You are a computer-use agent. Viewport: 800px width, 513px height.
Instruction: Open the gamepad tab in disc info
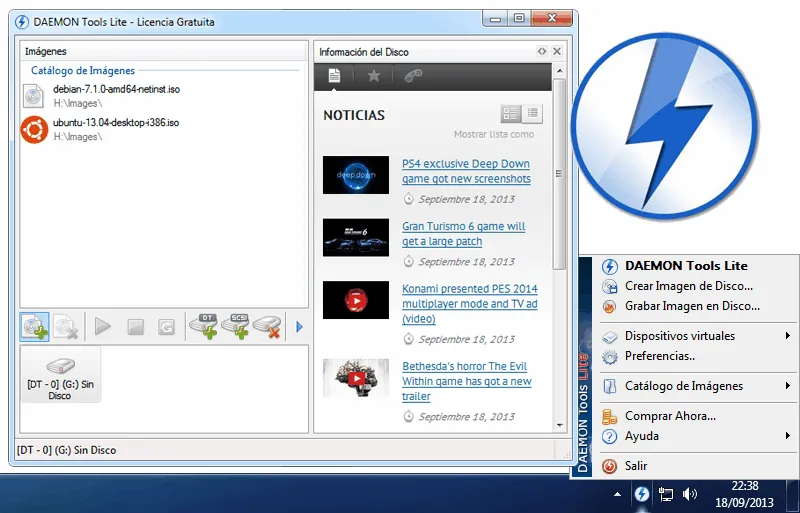pyautogui.click(x=412, y=76)
